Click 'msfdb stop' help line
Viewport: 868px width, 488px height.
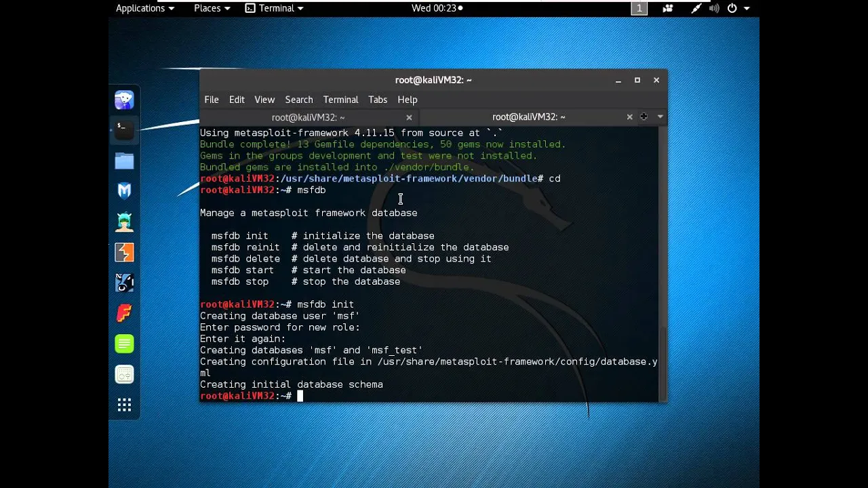(306, 282)
